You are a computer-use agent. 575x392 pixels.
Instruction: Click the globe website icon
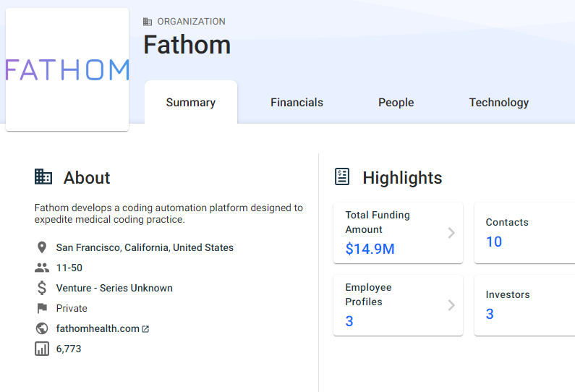click(x=42, y=328)
